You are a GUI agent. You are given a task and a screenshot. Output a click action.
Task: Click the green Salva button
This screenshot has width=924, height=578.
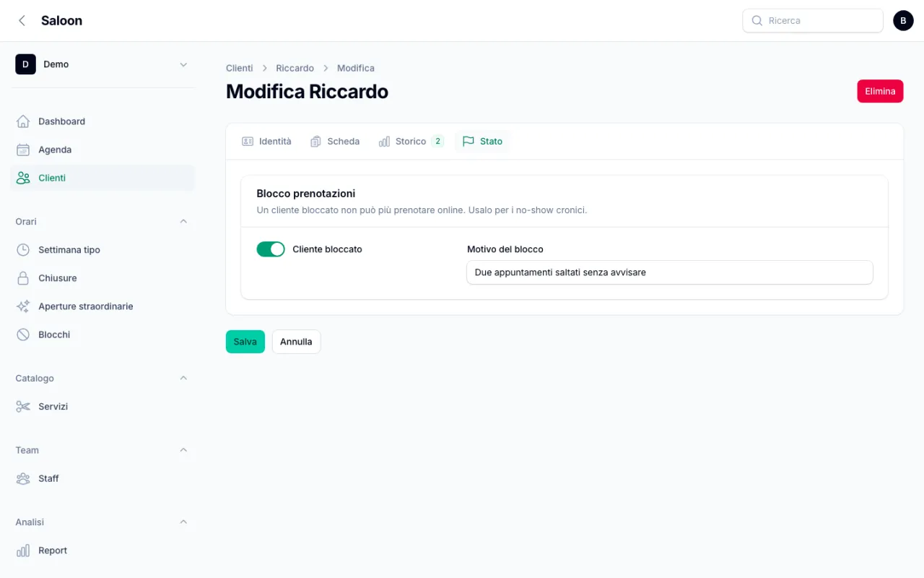tap(245, 342)
